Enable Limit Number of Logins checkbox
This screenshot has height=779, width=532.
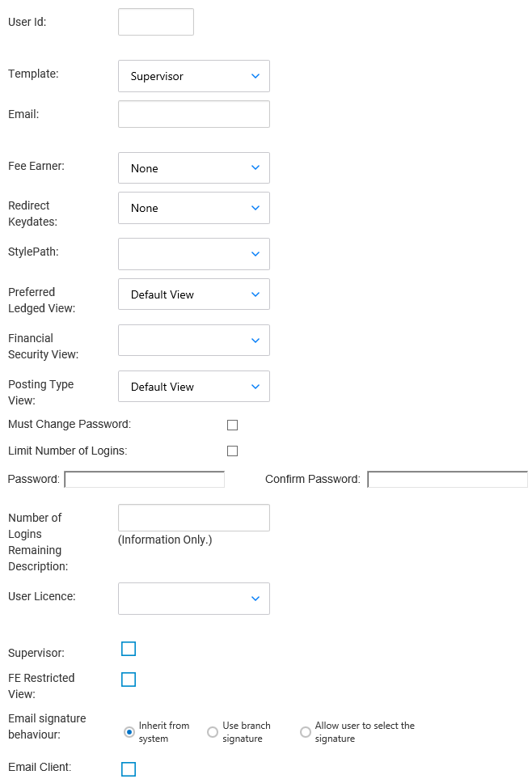coord(233,451)
